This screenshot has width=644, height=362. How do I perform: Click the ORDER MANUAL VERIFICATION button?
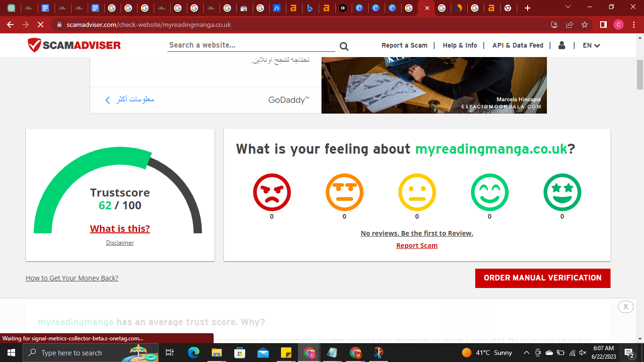[x=543, y=278]
